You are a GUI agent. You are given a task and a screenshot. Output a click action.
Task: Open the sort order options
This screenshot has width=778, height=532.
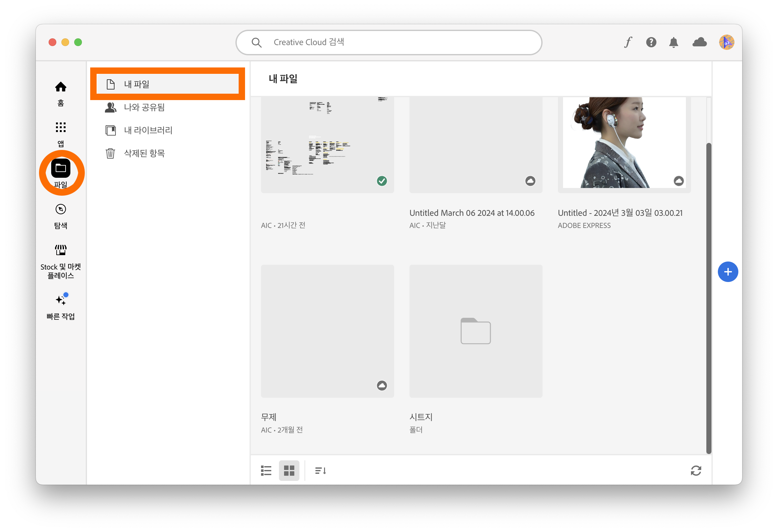click(320, 470)
